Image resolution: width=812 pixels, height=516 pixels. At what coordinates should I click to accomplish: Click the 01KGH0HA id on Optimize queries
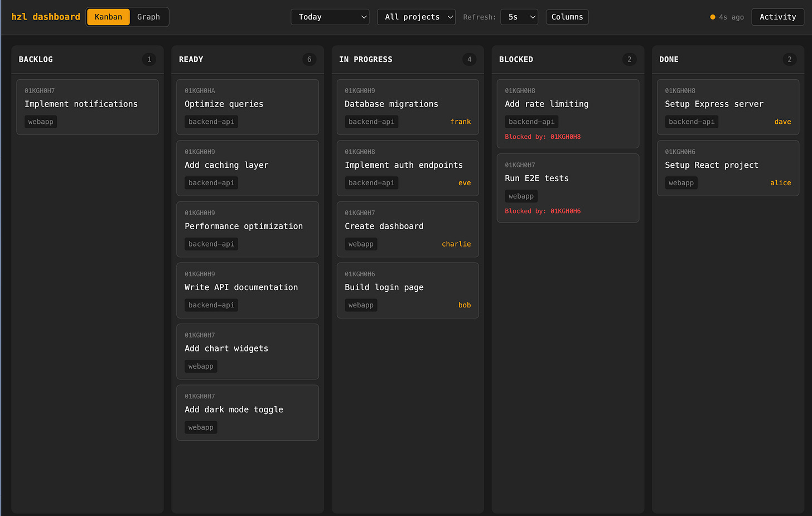tap(200, 90)
